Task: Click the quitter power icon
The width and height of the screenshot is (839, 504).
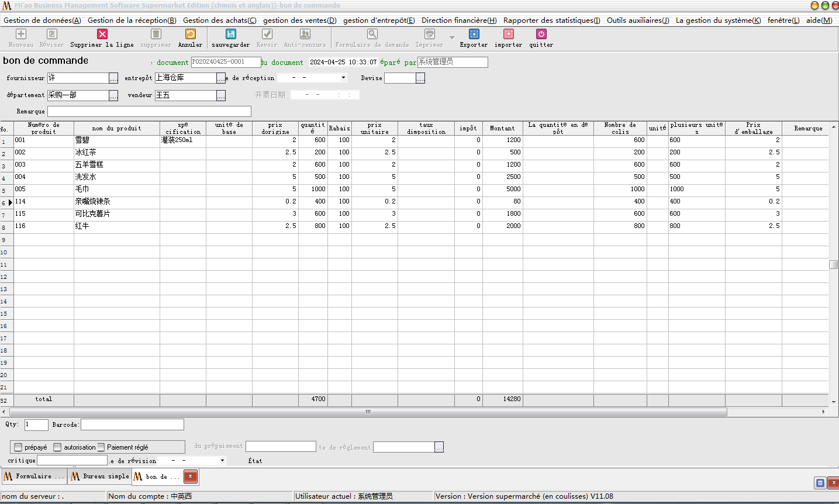Action: point(541,34)
